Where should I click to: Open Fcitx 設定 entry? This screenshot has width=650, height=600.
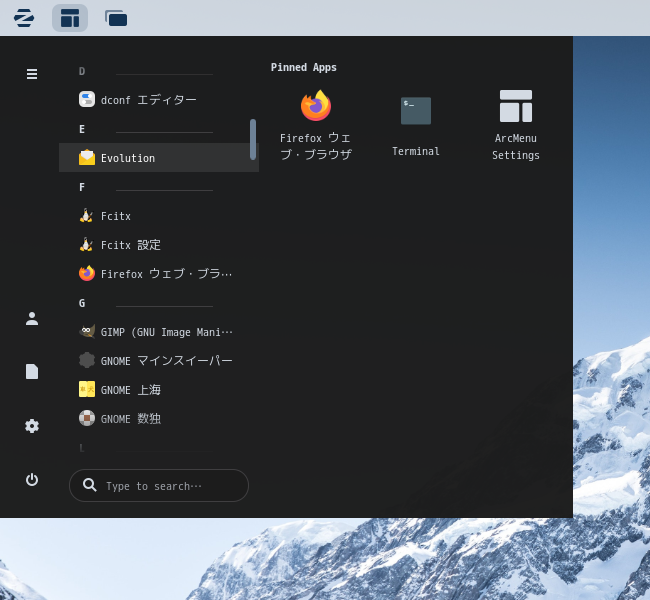[159, 245]
